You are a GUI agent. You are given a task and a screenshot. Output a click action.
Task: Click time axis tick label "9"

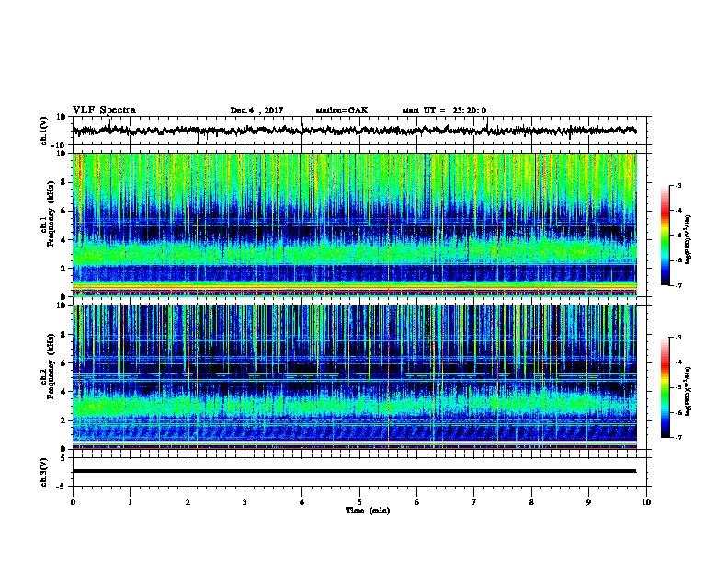coord(588,502)
